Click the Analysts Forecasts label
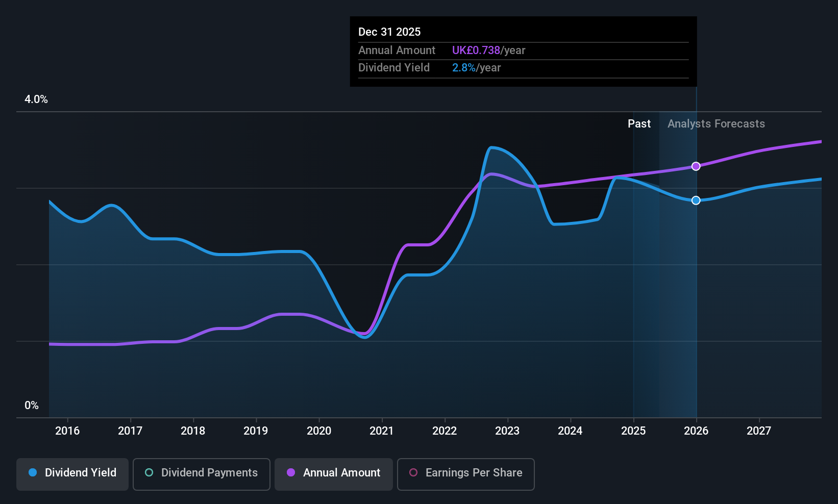Viewport: 838px width, 504px height. click(x=716, y=124)
